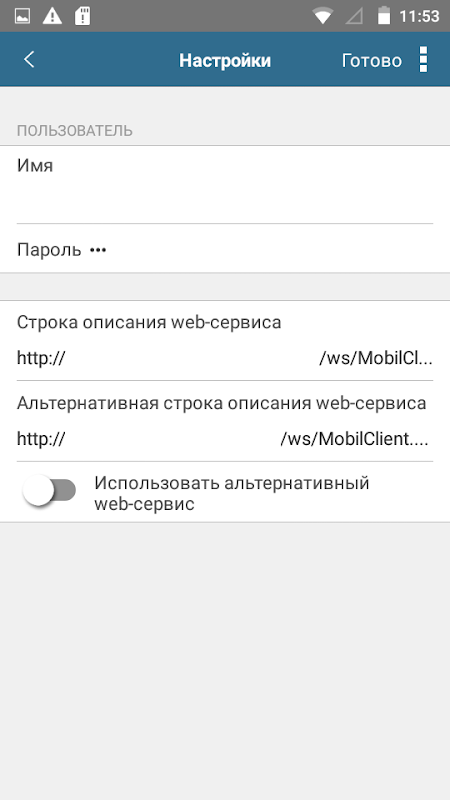Tap the Строка описания web-сервиса label

(149, 322)
